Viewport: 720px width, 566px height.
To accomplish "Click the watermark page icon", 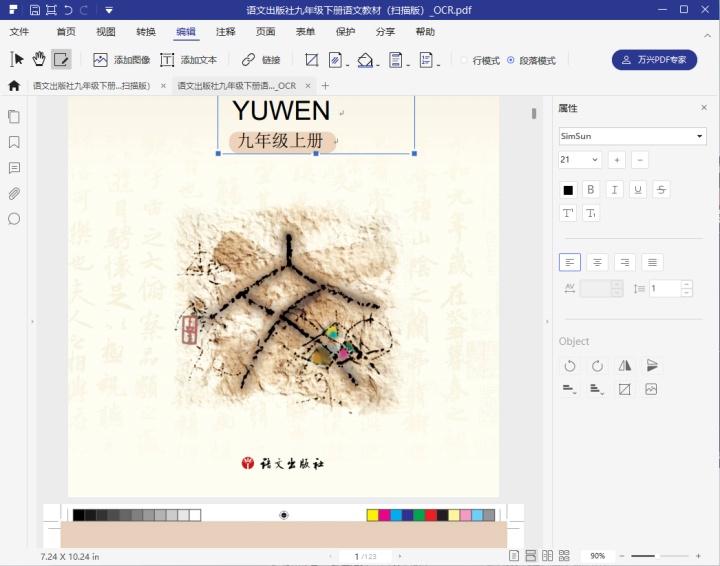I will coord(335,60).
